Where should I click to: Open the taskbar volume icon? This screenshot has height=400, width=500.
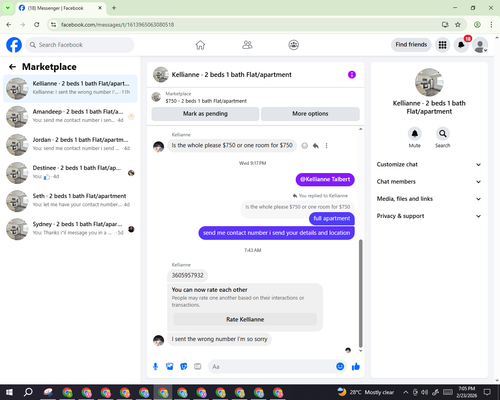(x=424, y=392)
